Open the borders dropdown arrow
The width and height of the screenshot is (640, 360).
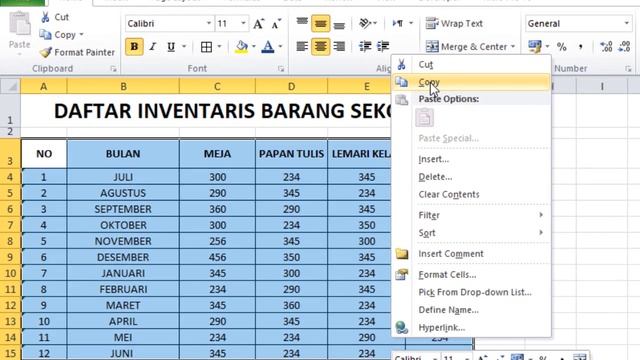219,47
